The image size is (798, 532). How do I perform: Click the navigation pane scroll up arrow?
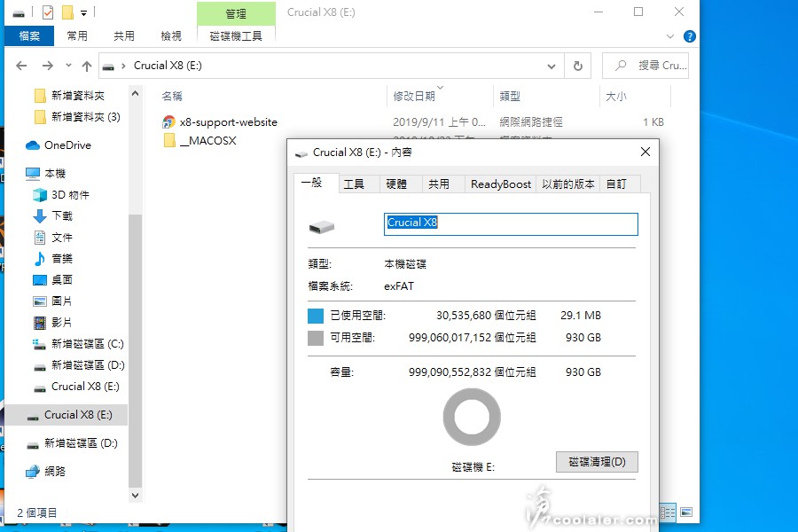tap(135, 94)
